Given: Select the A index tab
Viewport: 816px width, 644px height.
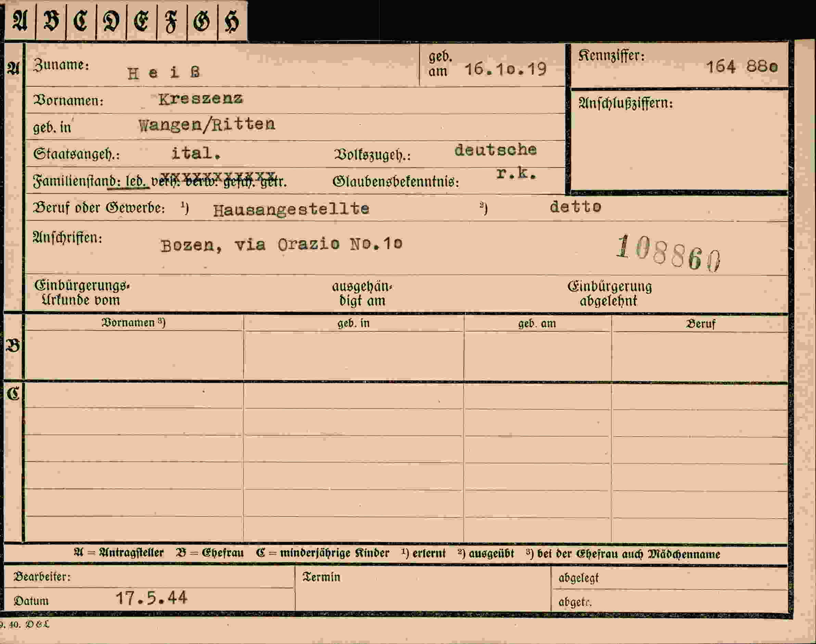Looking at the screenshot, I should [x=20, y=21].
